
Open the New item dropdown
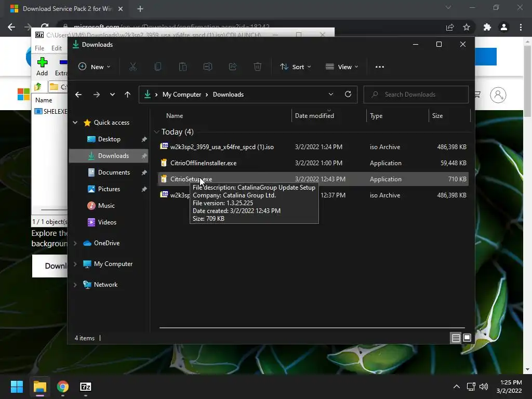click(x=95, y=67)
